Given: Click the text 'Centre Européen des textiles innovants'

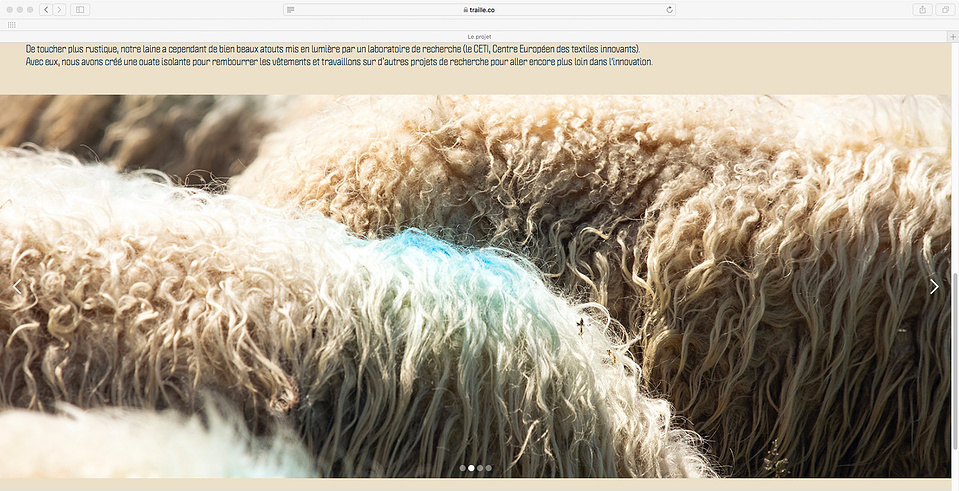Looking at the screenshot, I should tap(565, 49).
